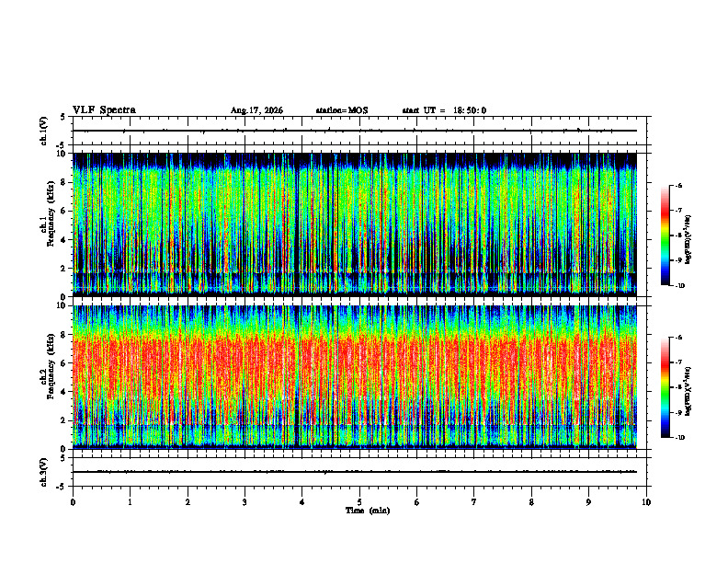Screen dimensions: 728x563
Task: Click the ch.3(V) waveform panel label
Action: pos(43,472)
